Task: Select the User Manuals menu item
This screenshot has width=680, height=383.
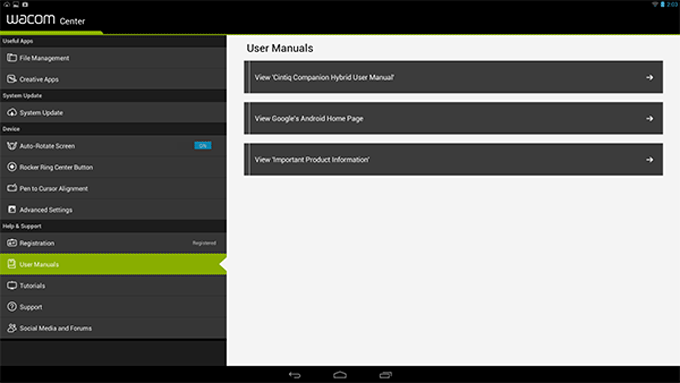Action: [113, 264]
